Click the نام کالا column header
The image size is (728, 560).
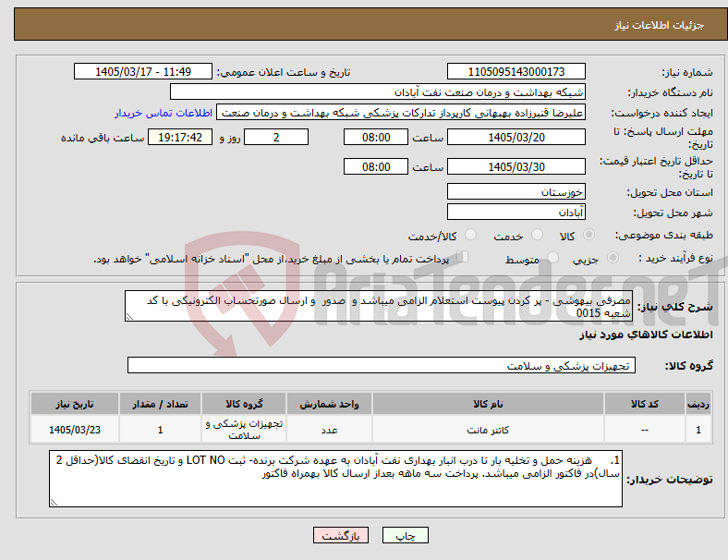tap(488, 404)
